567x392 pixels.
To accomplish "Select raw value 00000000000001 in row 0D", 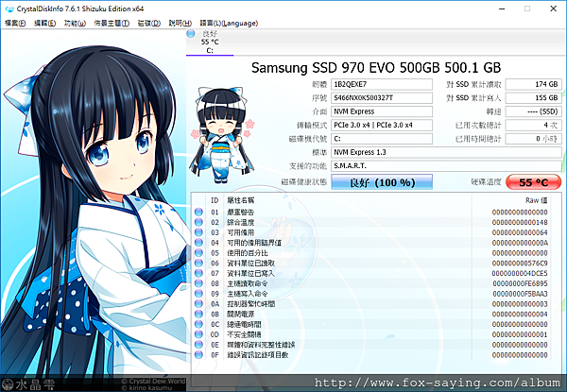I will 520,334.
